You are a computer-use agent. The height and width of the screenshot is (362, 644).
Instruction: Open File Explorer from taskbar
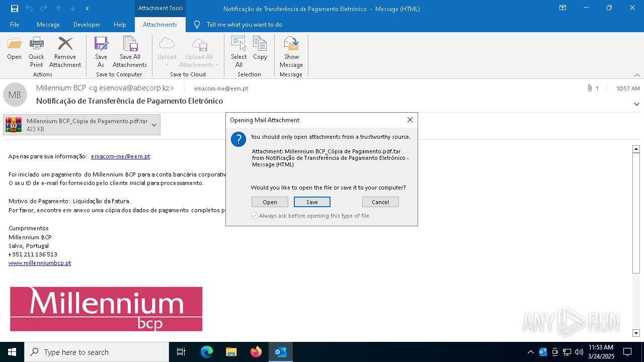point(231,352)
